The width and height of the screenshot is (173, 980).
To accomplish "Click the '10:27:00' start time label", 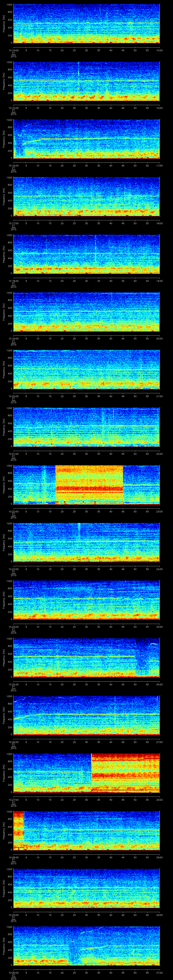I will (13, 799).
